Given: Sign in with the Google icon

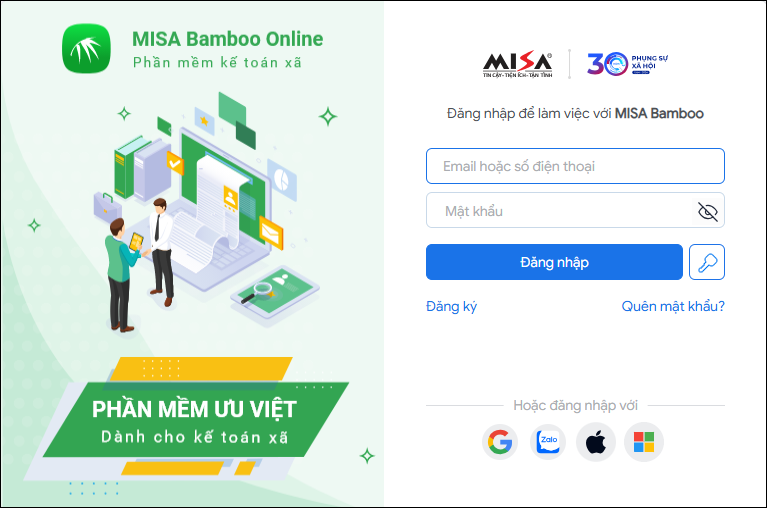Looking at the screenshot, I should [499, 442].
